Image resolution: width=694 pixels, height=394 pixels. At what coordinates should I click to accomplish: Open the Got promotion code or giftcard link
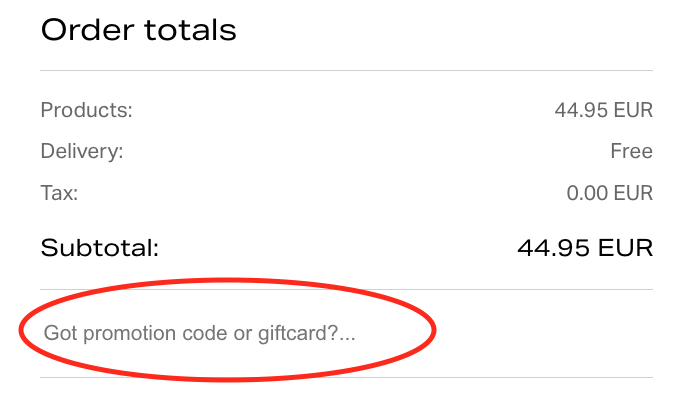pyautogui.click(x=199, y=333)
